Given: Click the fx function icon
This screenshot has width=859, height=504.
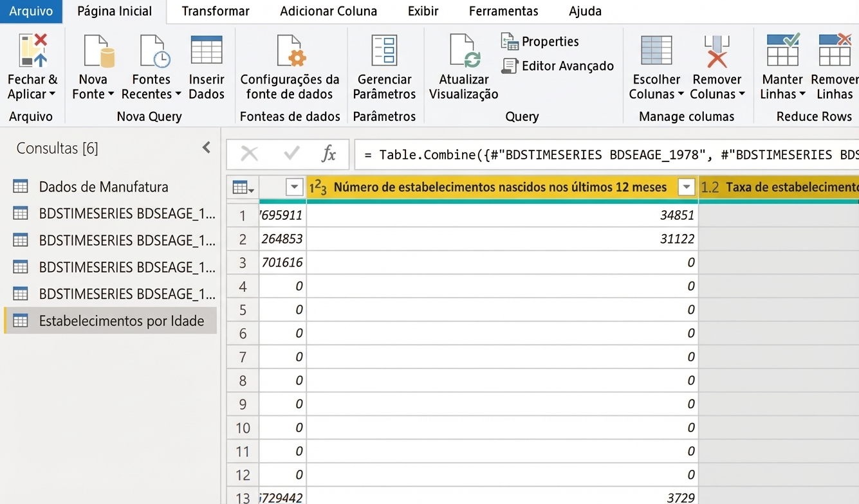Looking at the screenshot, I should [329, 154].
